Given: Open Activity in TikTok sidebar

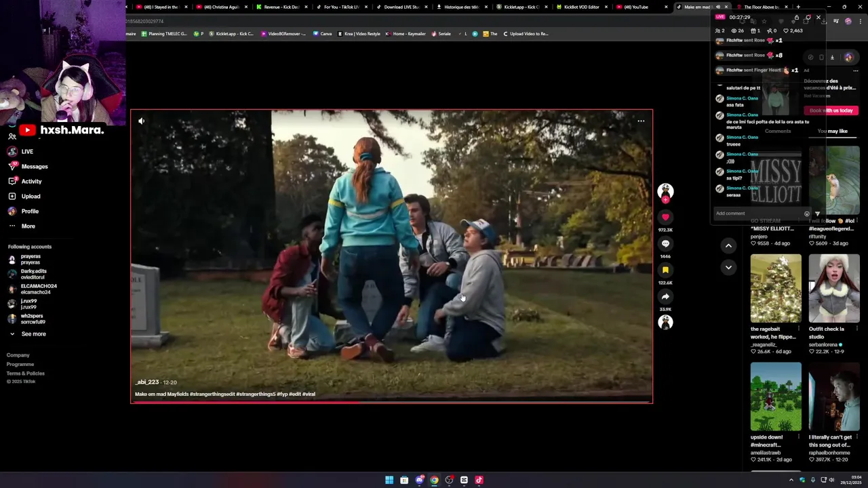Looking at the screenshot, I should pos(25,181).
